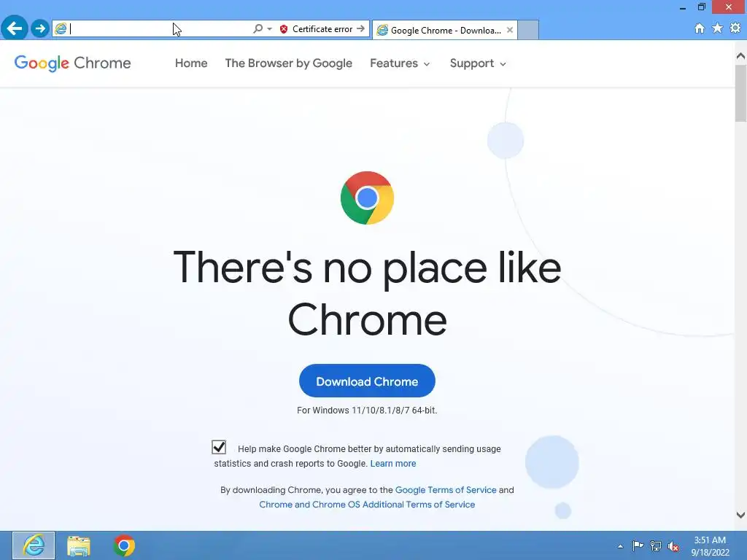Launch Google Chrome from the taskbar

pos(124,545)
